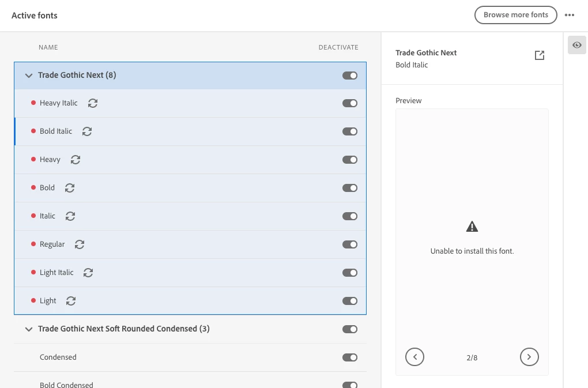Select the Bold Italic row
The height and width of the screenshot is (388, 588).
point(190,131)
